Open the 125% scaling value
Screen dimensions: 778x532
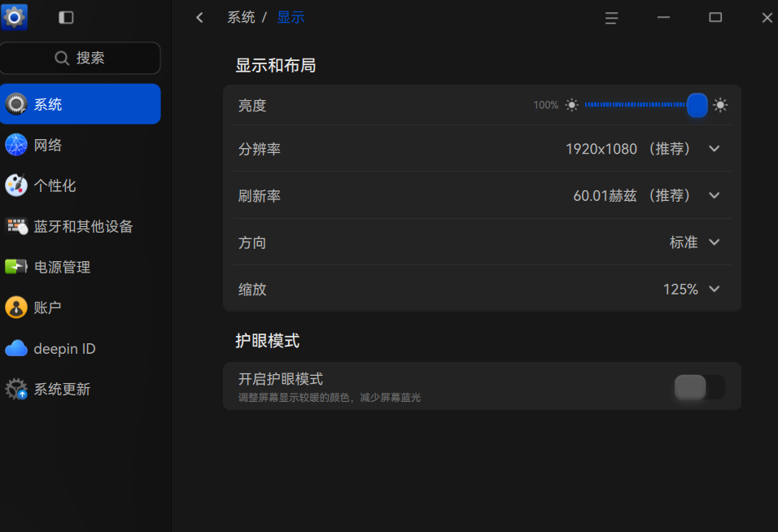point(680,289)
